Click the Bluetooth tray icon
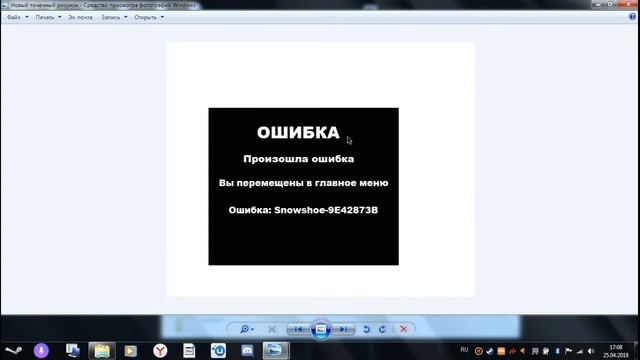The image size is (640, 360). point(557,351)
